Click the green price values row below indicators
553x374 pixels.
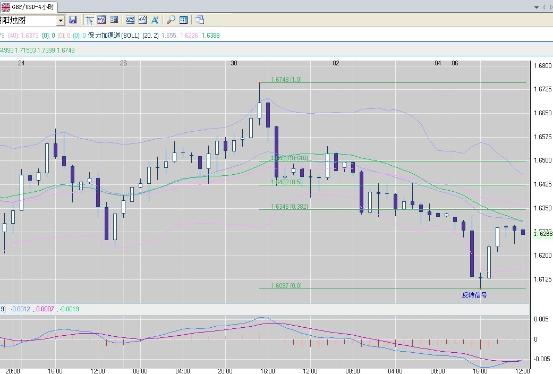click(x=37, y=50)
